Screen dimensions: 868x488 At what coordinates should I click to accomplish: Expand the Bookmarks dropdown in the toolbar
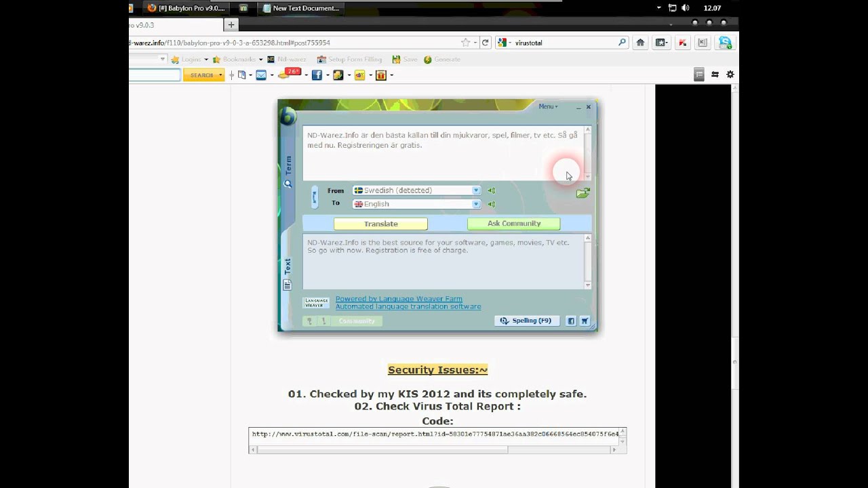[x=260, y=60]
